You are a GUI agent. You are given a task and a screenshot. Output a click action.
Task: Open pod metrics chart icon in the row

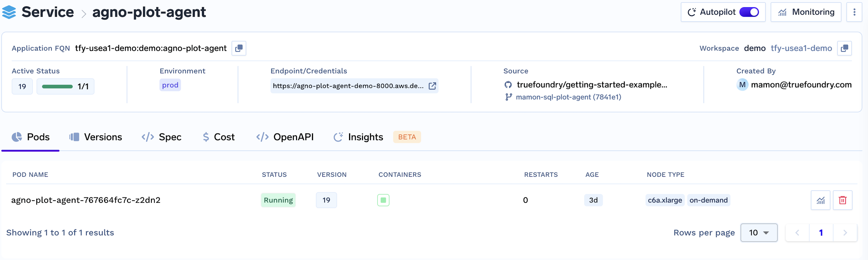click(x=820, y=200)
